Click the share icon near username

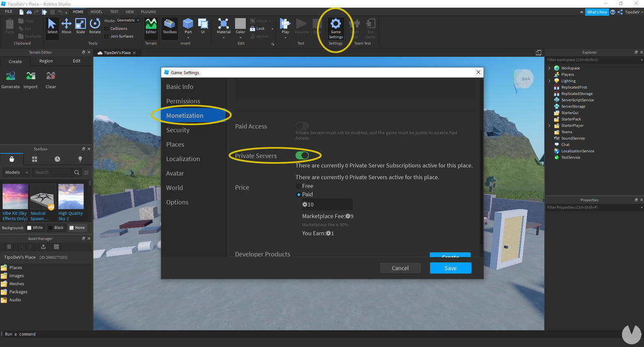pyautogui.click(x=620, y=12)
